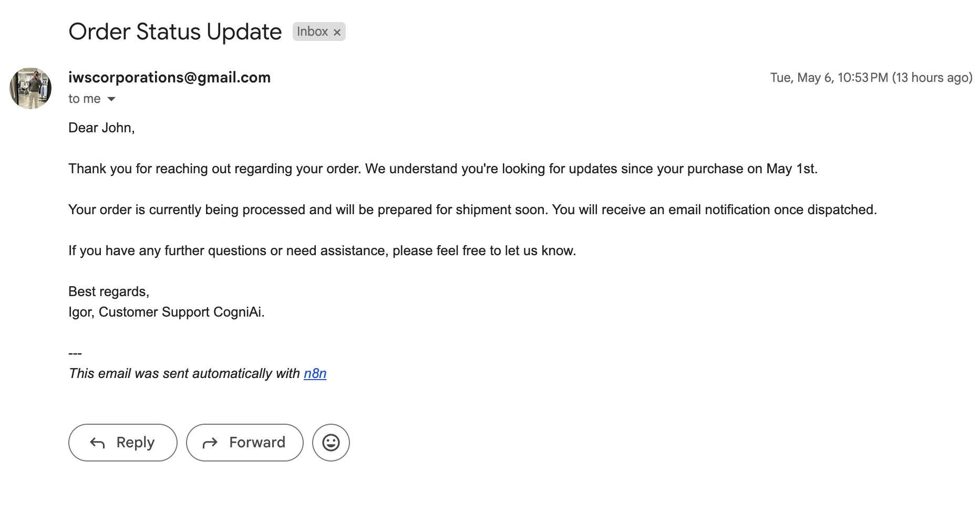Click the "Igor, Customer Support CogniAi." signature

pyautogui.click(x=166, y=312)
